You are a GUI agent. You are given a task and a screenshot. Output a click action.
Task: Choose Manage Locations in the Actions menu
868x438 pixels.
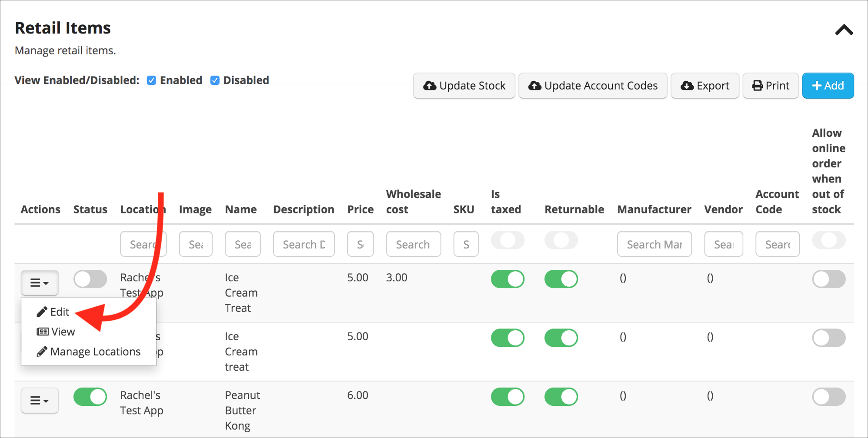coord(95,351)
